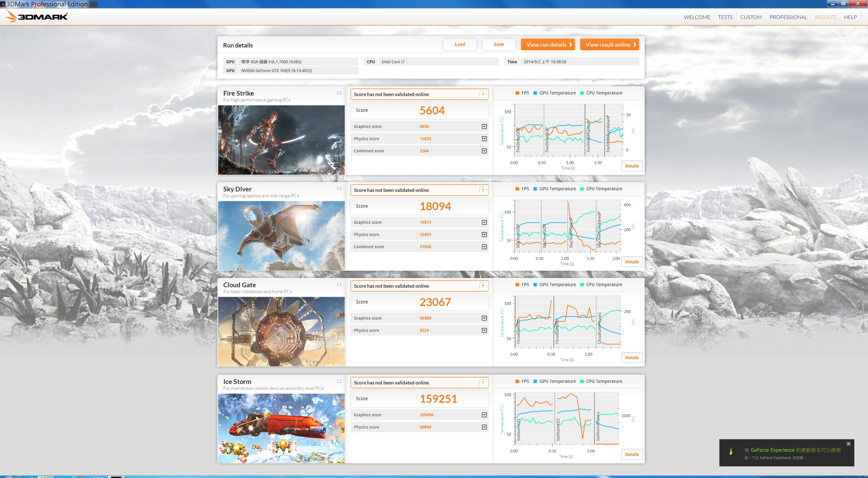Open Details for Cloud Gate chart
This screenshot has height=478, width=868.
632,358
